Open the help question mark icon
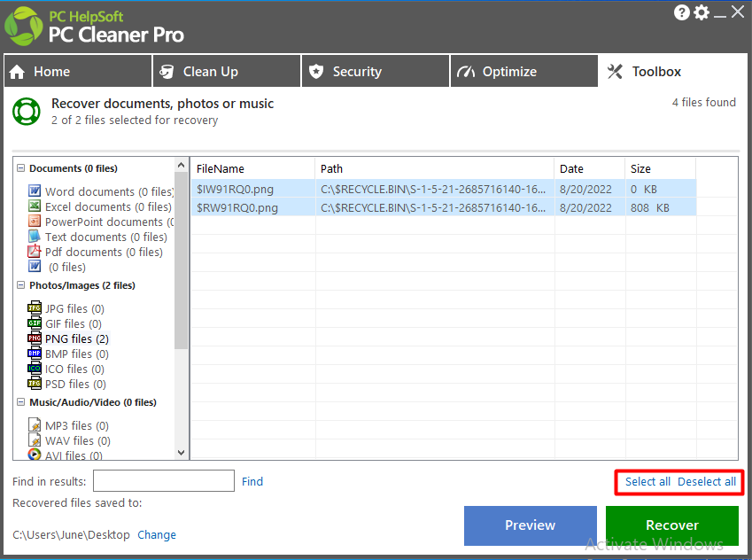 pyautogui.click(x=681, y=12)
